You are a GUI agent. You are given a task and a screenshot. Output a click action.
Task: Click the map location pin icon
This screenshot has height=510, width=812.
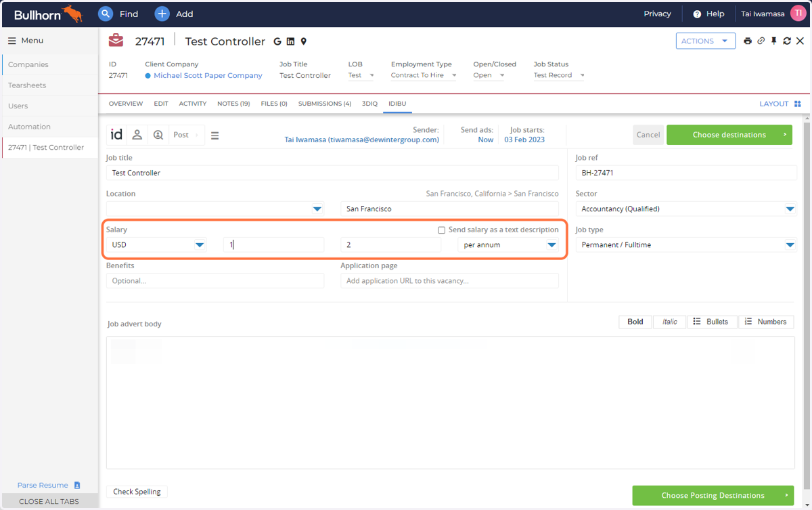(303, 41)
